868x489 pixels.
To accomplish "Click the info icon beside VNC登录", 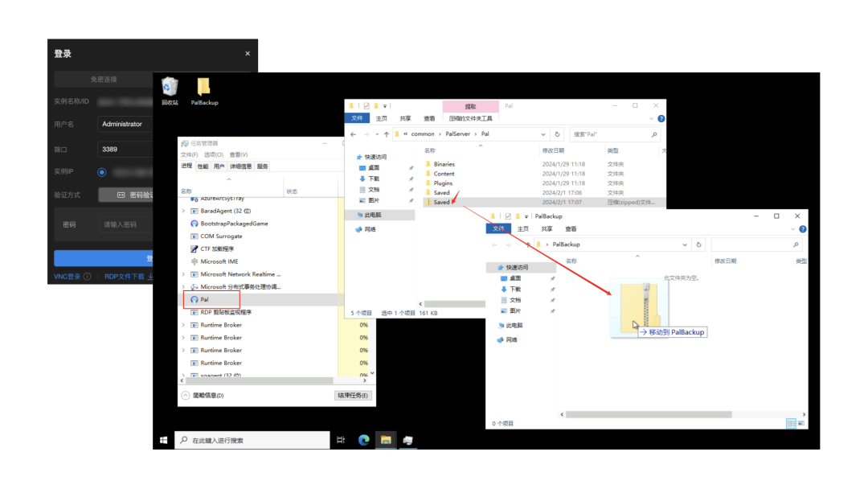I will coord(88,277).
